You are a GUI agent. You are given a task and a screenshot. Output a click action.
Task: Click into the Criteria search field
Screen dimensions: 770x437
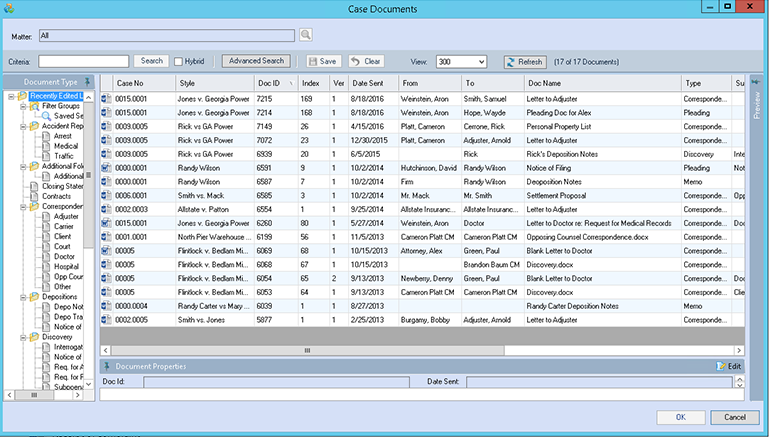tap(83, 62)
